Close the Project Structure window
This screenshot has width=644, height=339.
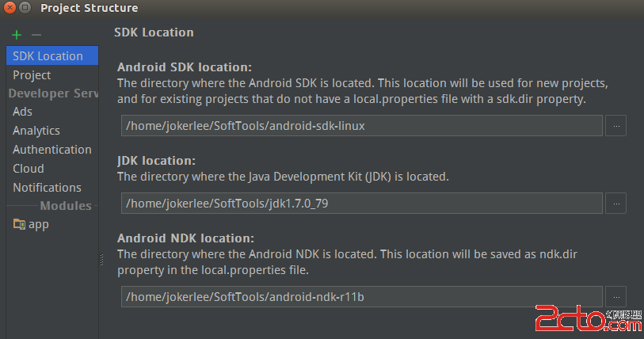pos(10,8)
